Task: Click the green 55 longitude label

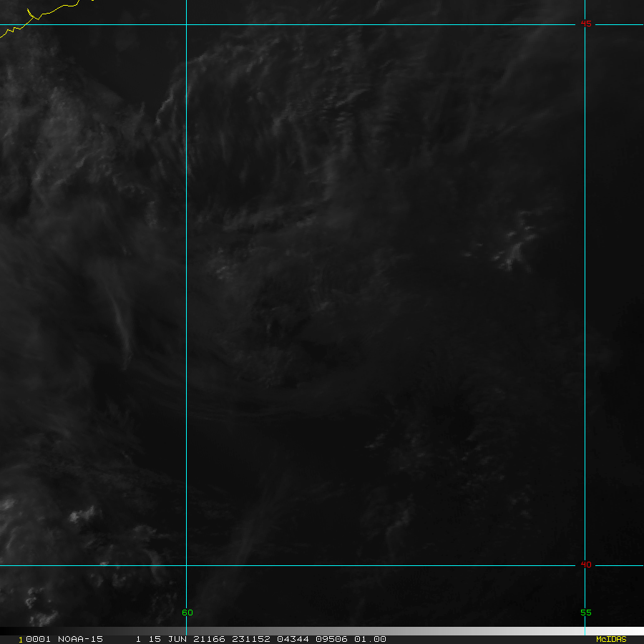Action: tap(585, 613)
